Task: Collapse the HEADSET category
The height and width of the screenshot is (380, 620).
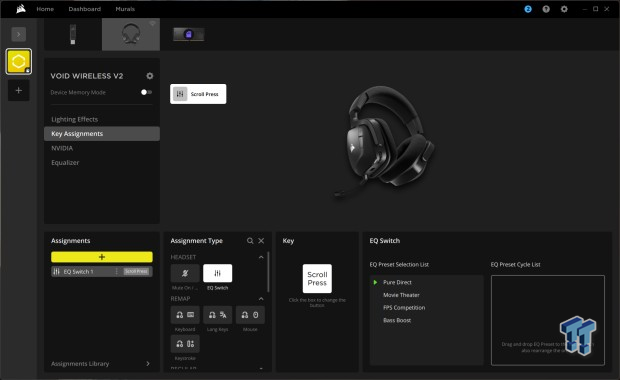Action: coord(261,257)
